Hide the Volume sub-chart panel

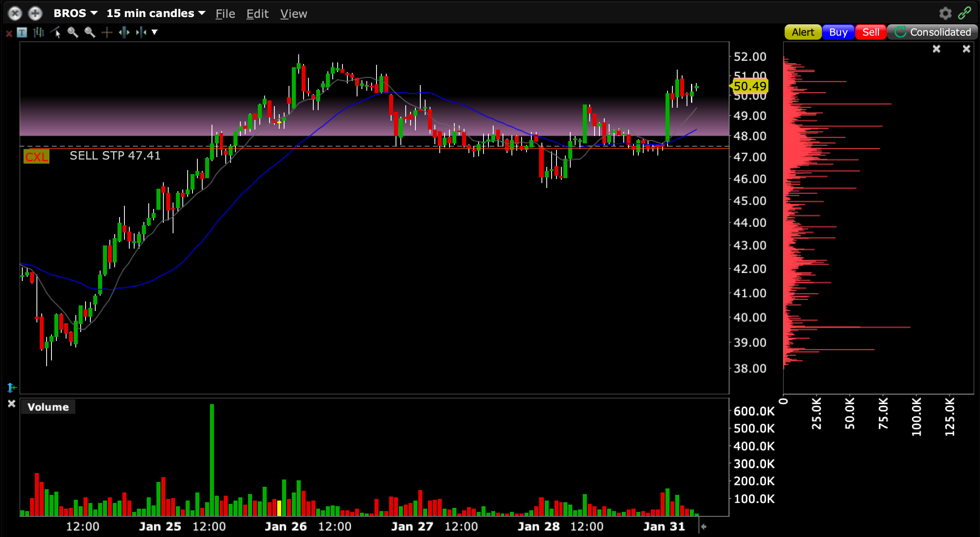tap(12, 403)
